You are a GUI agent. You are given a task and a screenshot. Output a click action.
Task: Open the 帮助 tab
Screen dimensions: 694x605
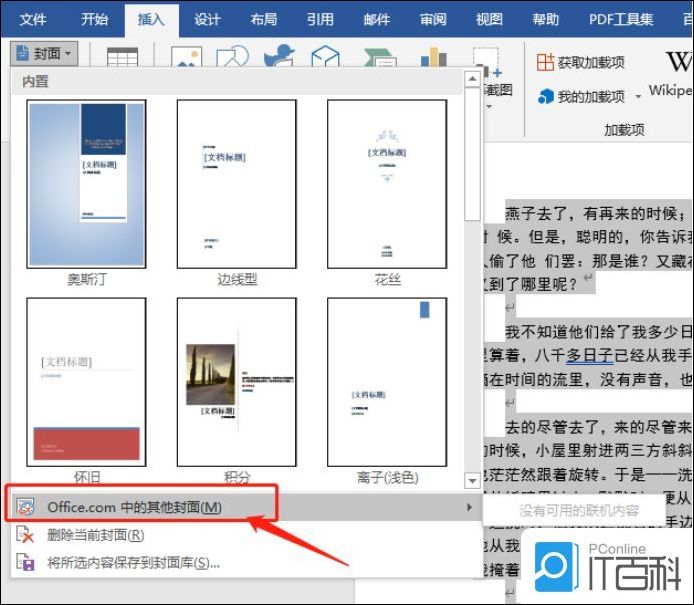(x=545, y=19)
